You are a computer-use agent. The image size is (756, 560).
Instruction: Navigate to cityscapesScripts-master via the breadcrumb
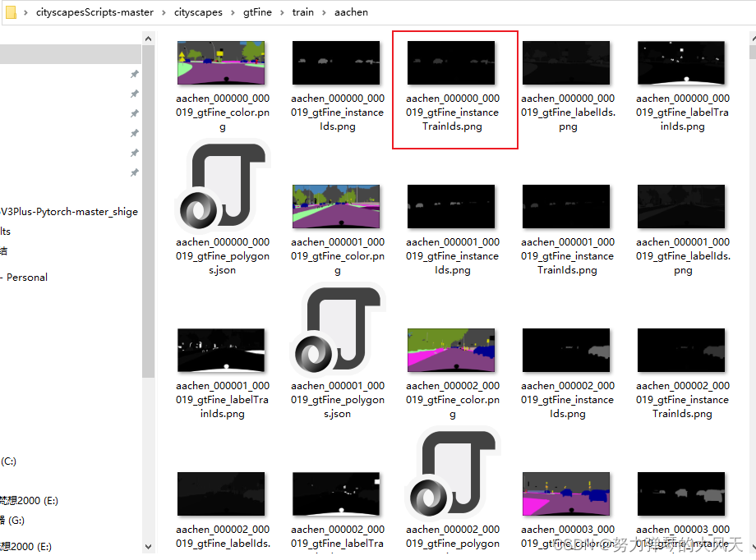pyautogui.click(x=94, y=11)
